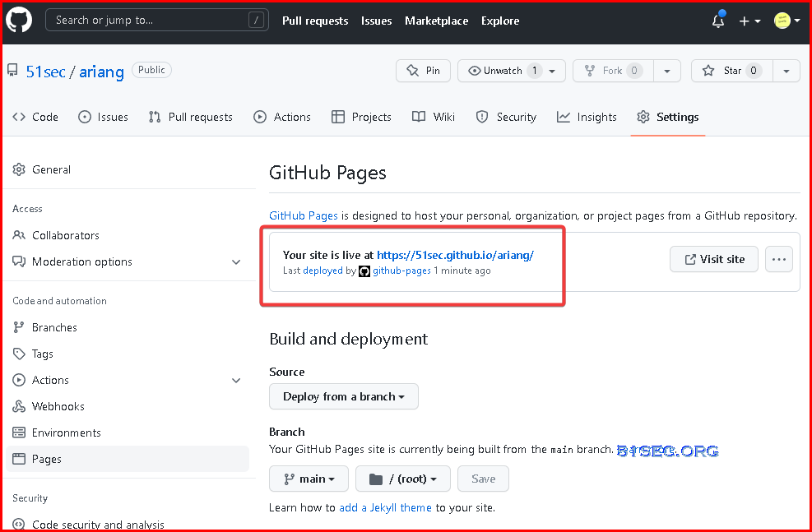Open General settings in sidebar

pos(128,169)
